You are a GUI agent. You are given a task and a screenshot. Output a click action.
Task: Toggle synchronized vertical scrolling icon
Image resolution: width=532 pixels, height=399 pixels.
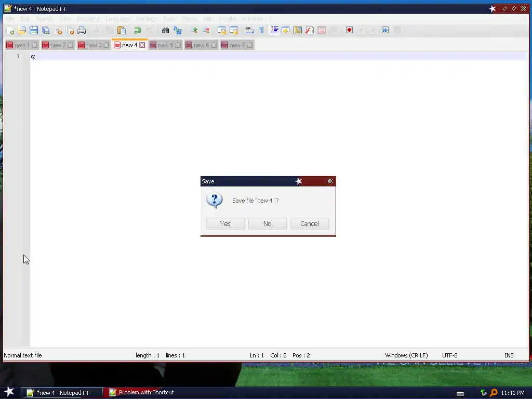tap(221, 31)
